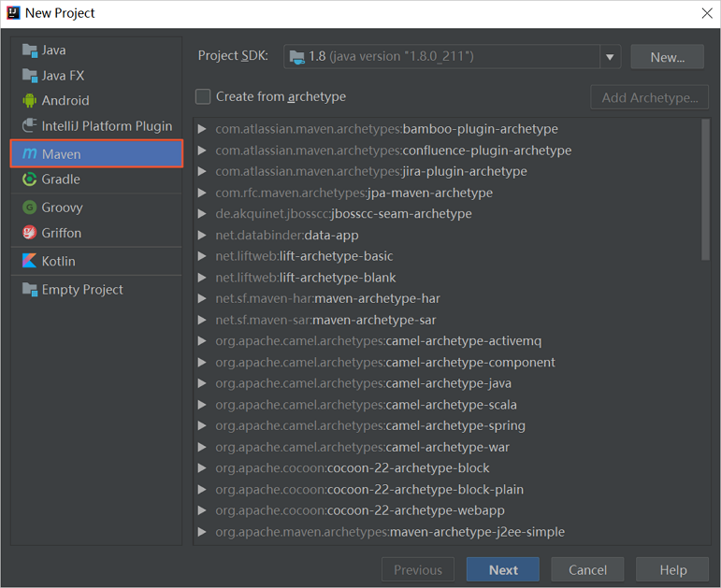Click the Android robot icon

29,100
